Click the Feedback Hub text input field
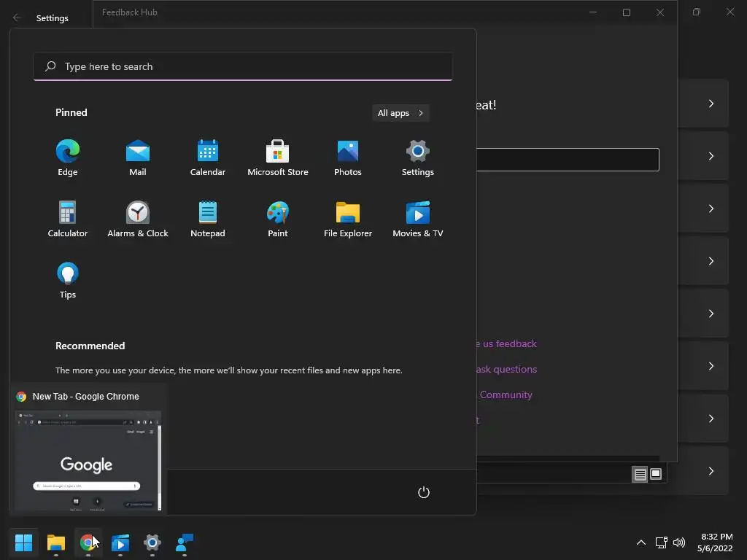The width and height of the screenshot is (747, 560). pyautogui.click(x=568, y=160)
